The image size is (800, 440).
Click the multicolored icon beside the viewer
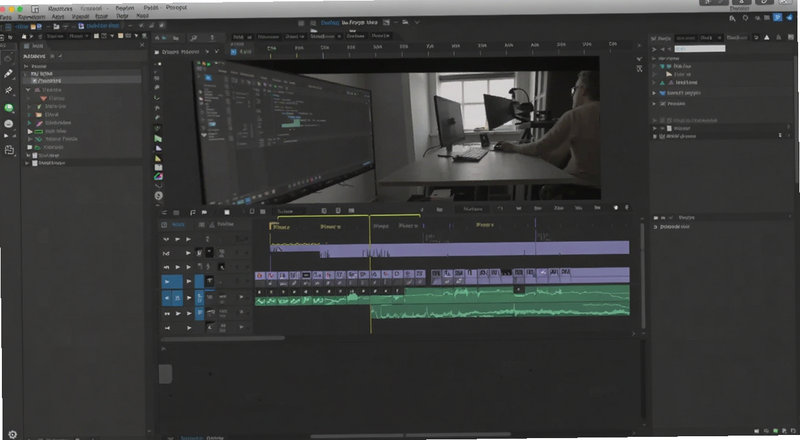click(158, 177)
